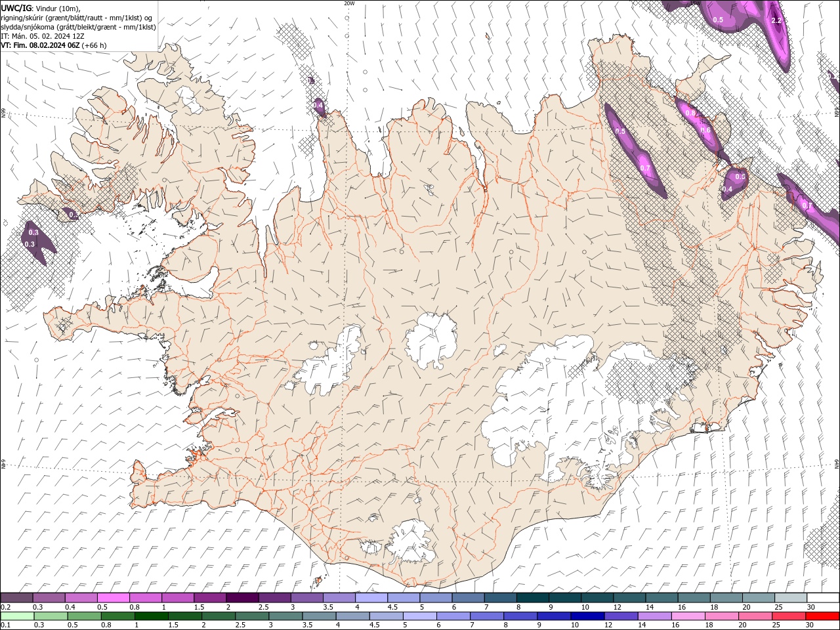Click the upper '0.3' value off the west coast
The width and height of the screenshot is (840, 630).
pyautogui.click(x=33, y=232)
